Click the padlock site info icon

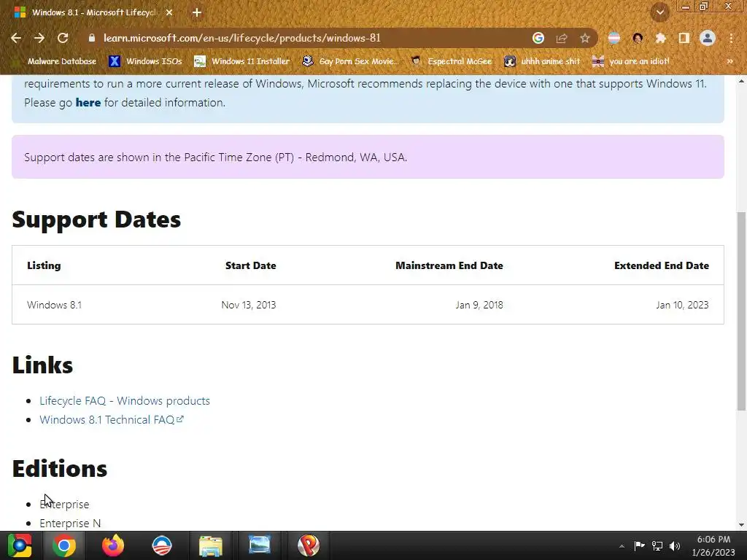click(x=92, y=38)
